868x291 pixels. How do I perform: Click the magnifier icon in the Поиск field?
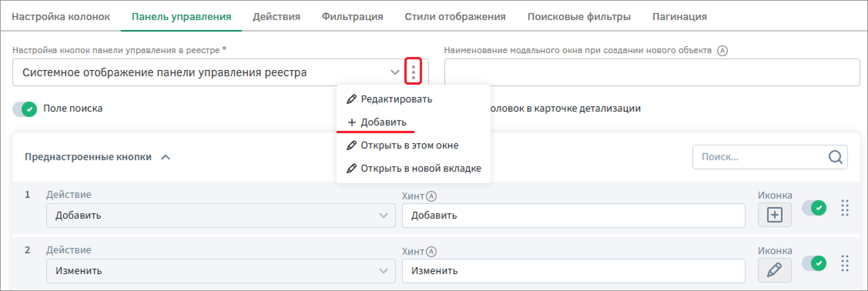[835, 157]
